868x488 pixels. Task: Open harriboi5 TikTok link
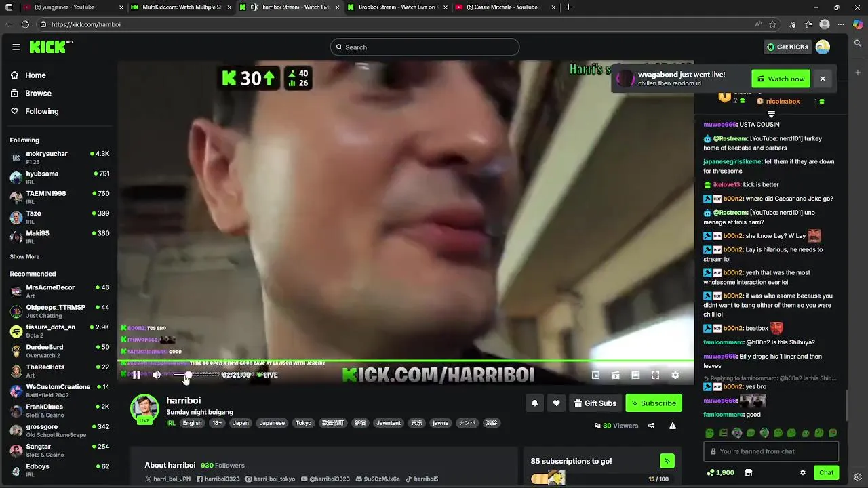(x=422, y=479)
